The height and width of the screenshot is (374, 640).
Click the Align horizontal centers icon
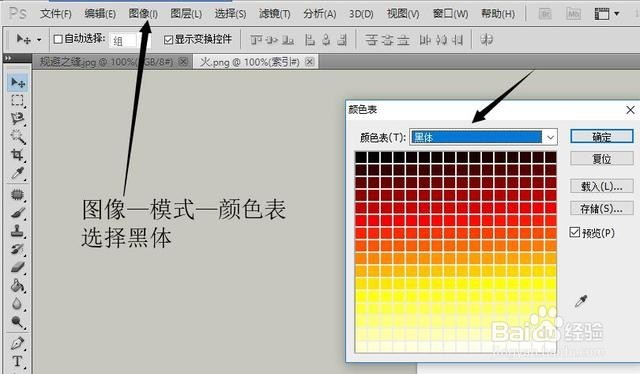pyautogui.click(x=326, y=40)
